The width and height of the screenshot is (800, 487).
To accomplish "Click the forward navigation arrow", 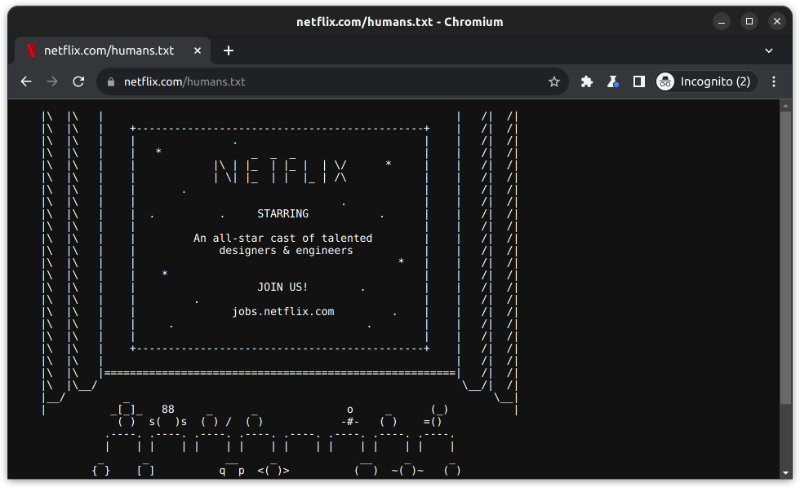I will click(52, 82).
